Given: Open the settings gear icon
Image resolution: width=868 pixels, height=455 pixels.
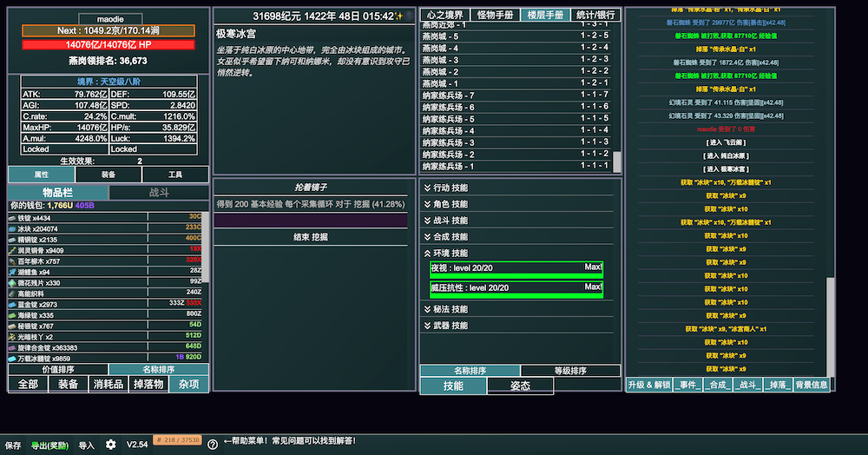Looking at the screenshot, I should pyautogui.click(x=110, y=444).
